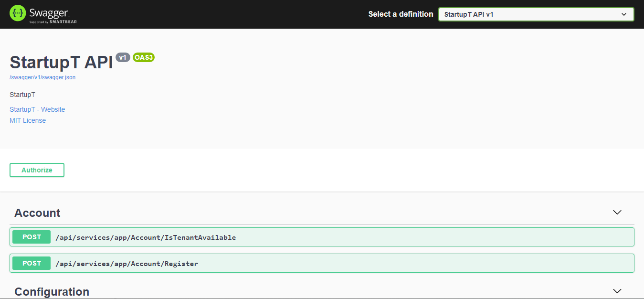
Task: Open the /swagger/v1/swagger.json link
Action: pyautogui.click(x=42, y=77)
